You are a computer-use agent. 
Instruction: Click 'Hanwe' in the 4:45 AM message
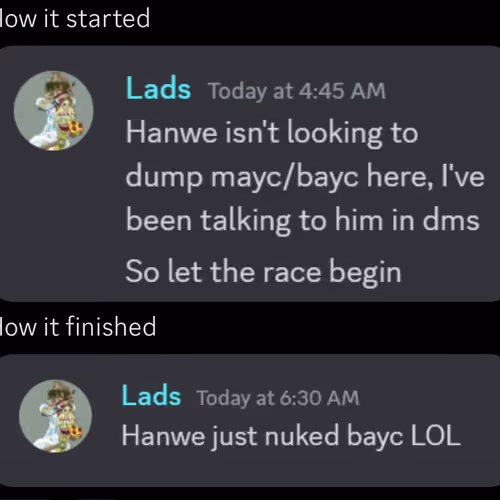click(172, 132)
